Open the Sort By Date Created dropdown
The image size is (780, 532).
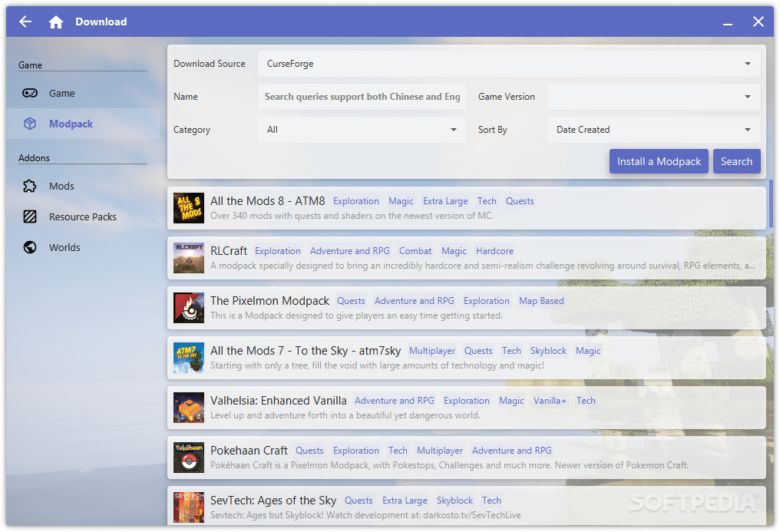(653, 129)
